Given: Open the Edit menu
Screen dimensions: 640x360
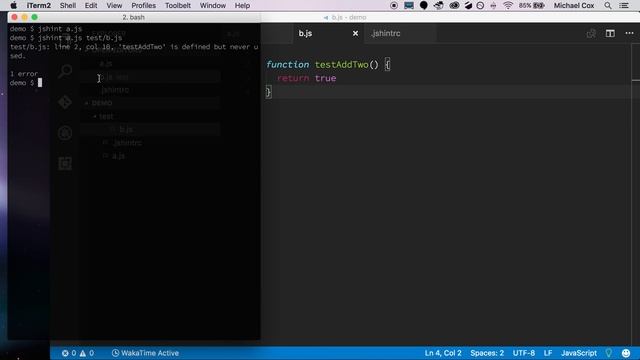Looking at the screenshot, I should (x=91, y=6).
